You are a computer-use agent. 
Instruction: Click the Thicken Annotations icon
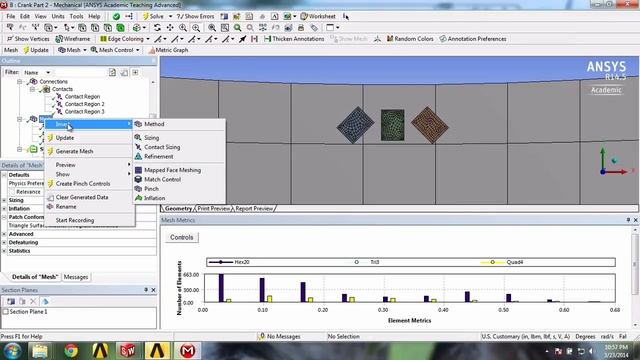267,39
